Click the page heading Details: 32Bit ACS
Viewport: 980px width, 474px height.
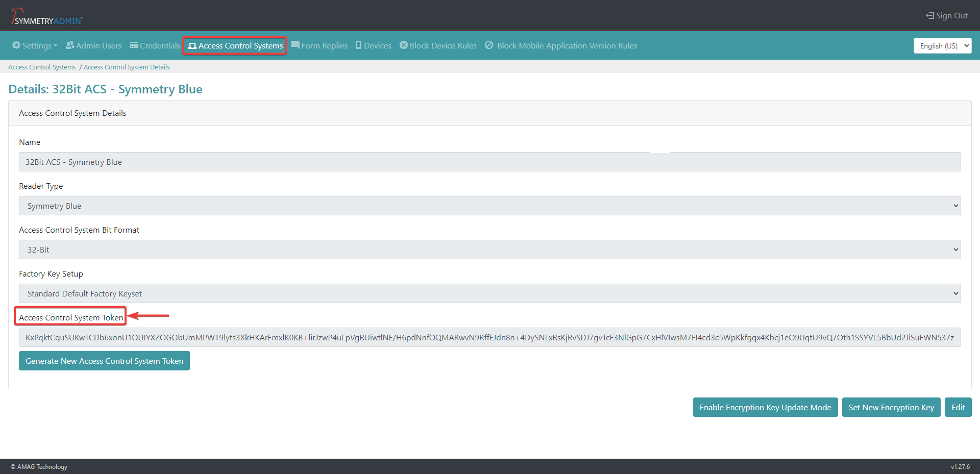pos(105,89)
